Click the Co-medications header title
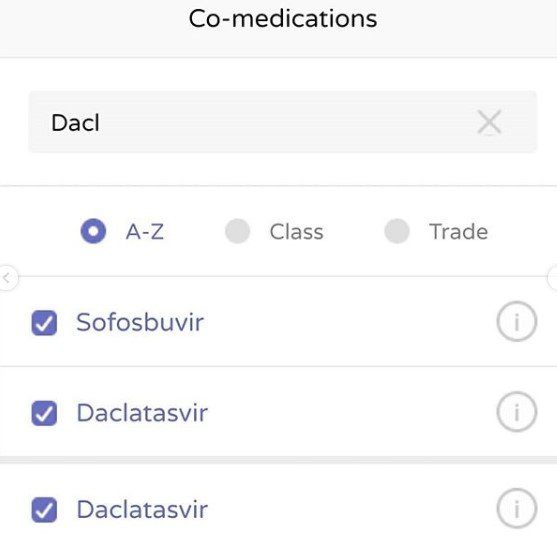The image size is (557, 549). 283,18
